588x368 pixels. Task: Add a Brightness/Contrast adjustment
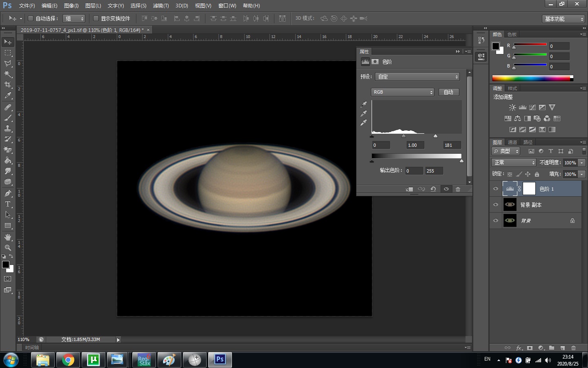pyautogui.click(x=512, y=107)
